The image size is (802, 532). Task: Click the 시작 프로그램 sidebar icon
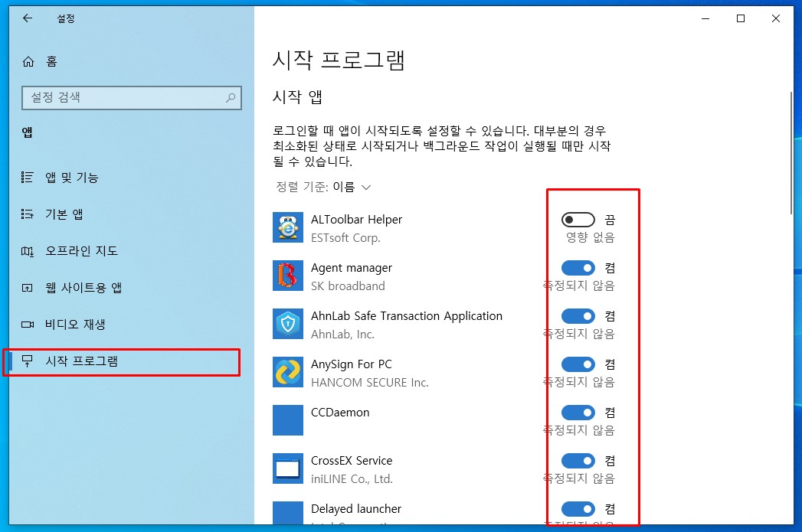click(27, 361)
